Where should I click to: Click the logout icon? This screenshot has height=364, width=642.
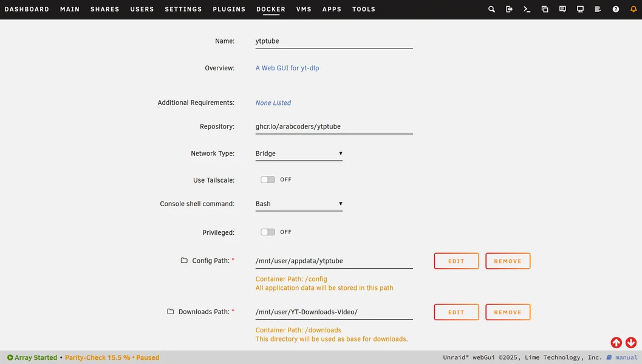[x=509, y=9]
